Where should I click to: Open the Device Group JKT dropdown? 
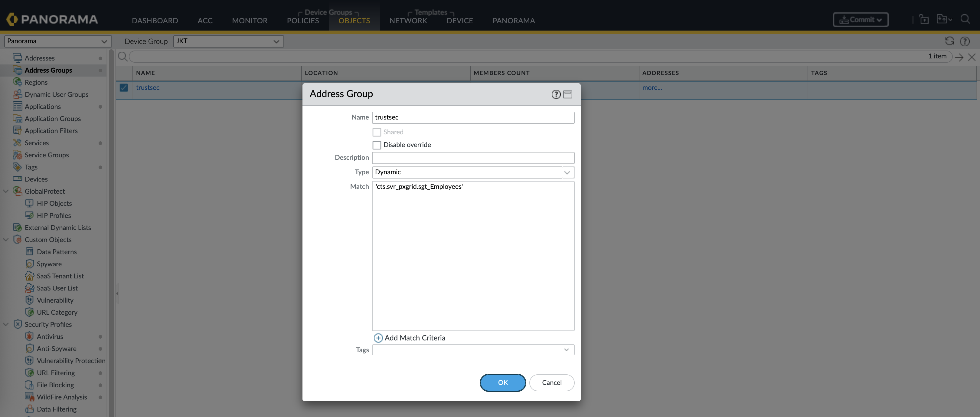point(228,41)
